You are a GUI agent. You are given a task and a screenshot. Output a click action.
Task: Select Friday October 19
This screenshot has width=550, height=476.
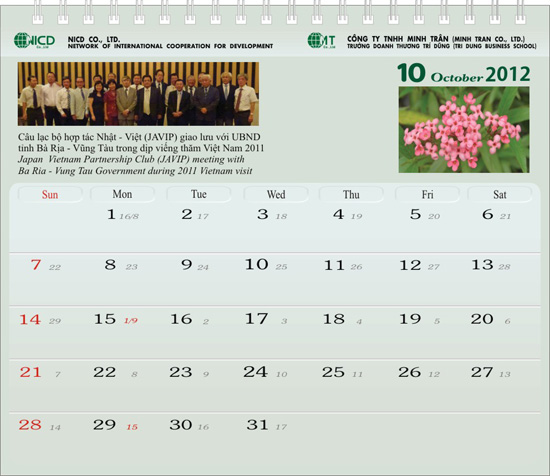(x=410, y=319)
